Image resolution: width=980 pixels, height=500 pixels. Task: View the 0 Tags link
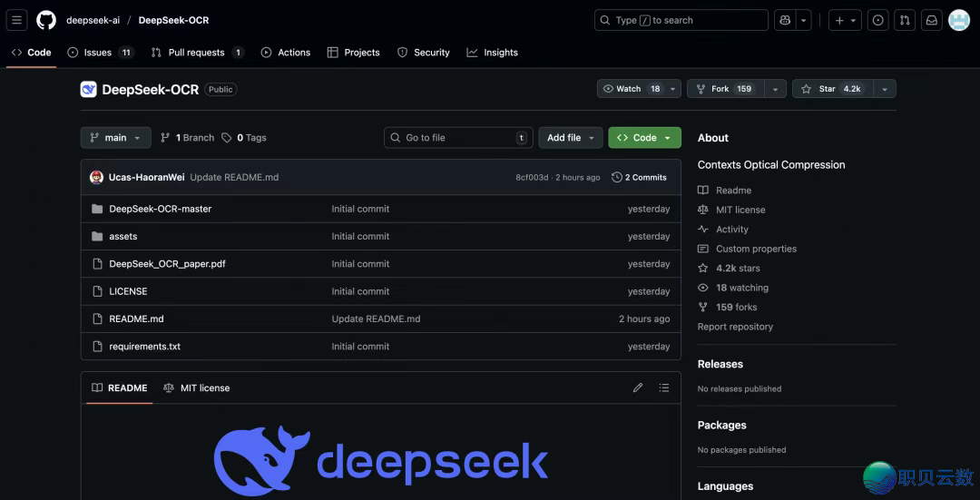tap(244, 138)
